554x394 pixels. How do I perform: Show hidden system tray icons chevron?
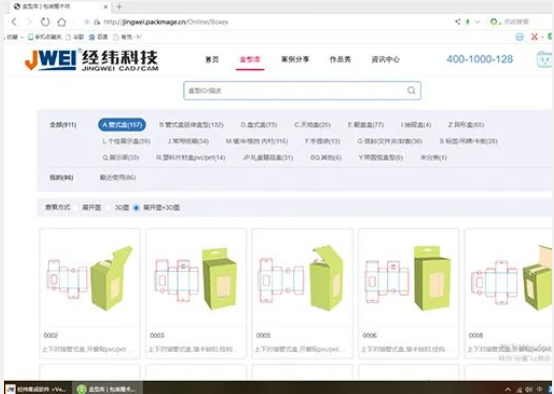click(508, 389)
